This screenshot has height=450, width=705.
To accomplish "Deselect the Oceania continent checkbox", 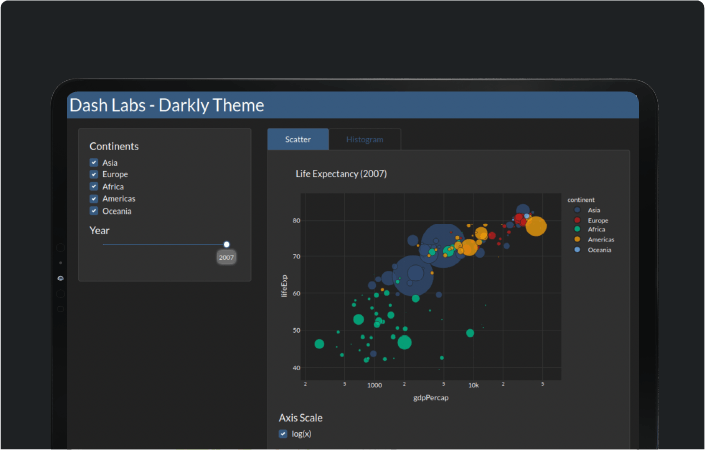I will 94,211.
